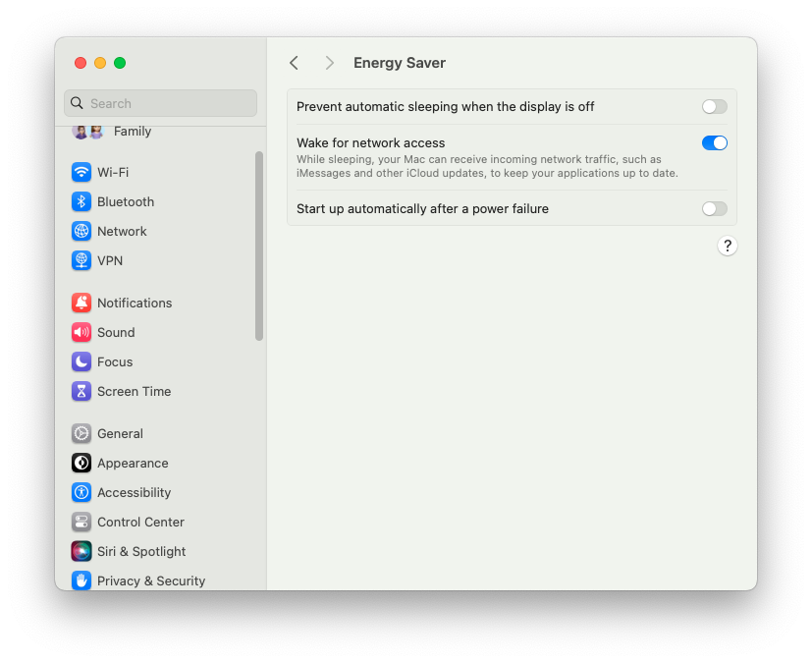Open the question mark help button

[728, 246]
